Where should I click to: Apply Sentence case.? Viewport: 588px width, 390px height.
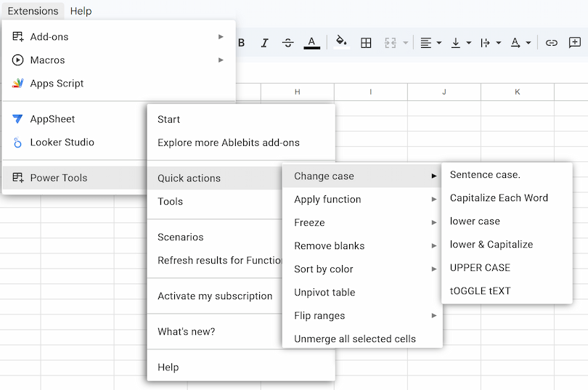(507, 174)
